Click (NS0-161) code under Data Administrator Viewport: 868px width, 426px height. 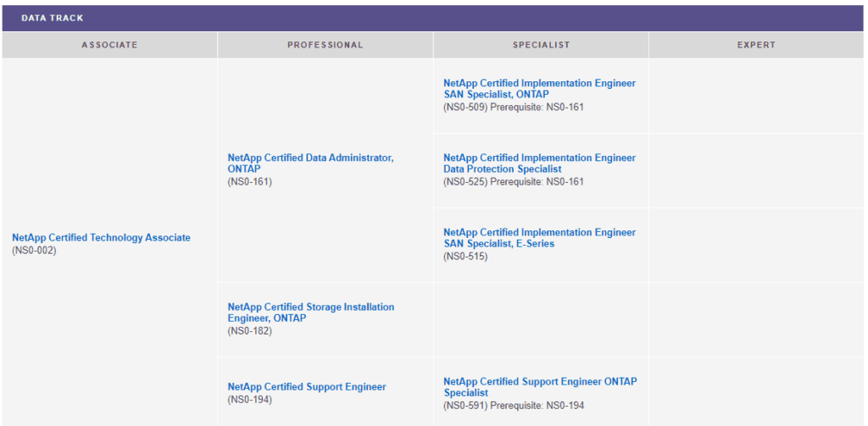[x=249, y=182]
